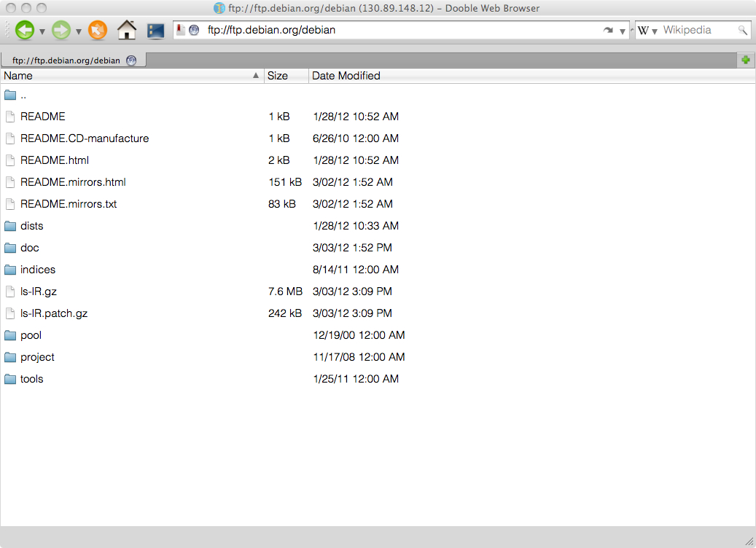The image size is (756, 548).
Task: Select the doc folder name
Action: point(29,248)
